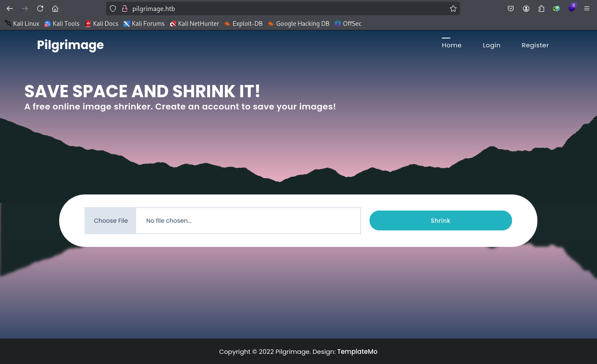This screenshot has height=364, width=597.
Task: Bookmark this page with the star icon
Action: pos(453,8)
